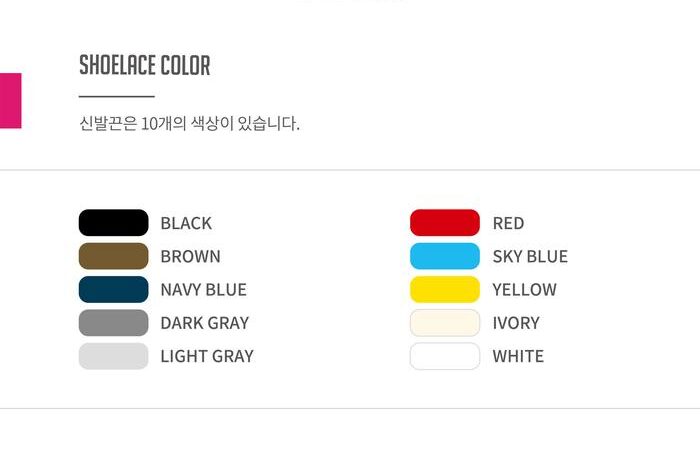The height and width of the screenshot is (450, 700).
Task: Select the black shoelace color swatch
Action: (113, 223)
